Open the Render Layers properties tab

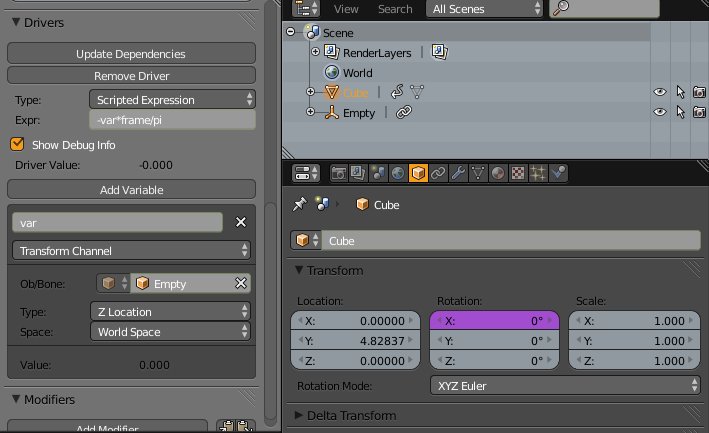click(x=358, y=173)
